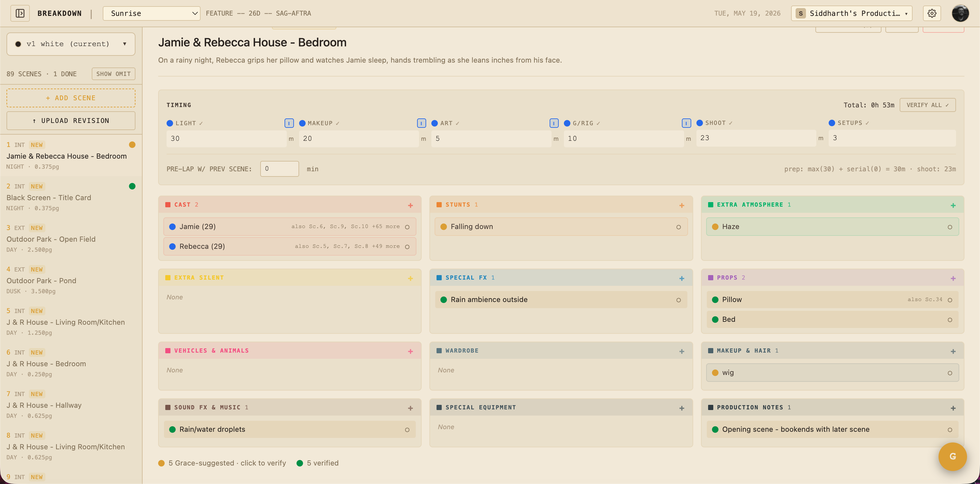Select scene 5 J & R House - Living Room/Kitchen

[x=71, y=321]
